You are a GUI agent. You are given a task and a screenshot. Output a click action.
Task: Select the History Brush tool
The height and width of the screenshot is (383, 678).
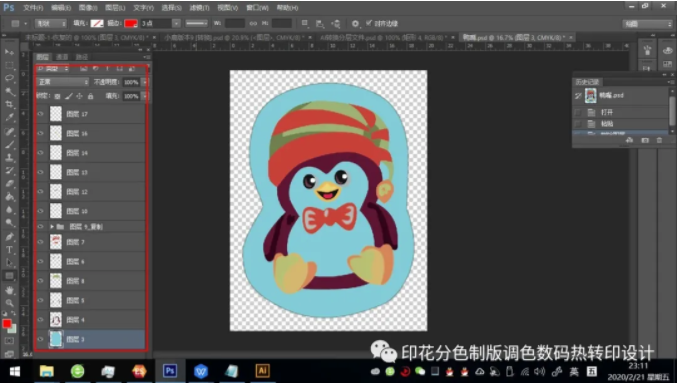[9, 171]
